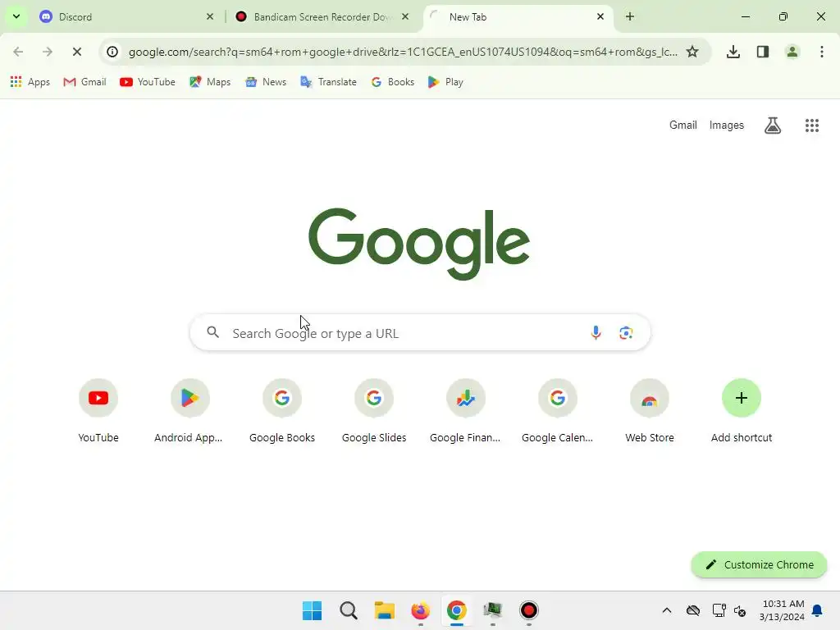Open the tab search dropdown arrow
This screenshot has height=630, width=840.
click(16, 16)
